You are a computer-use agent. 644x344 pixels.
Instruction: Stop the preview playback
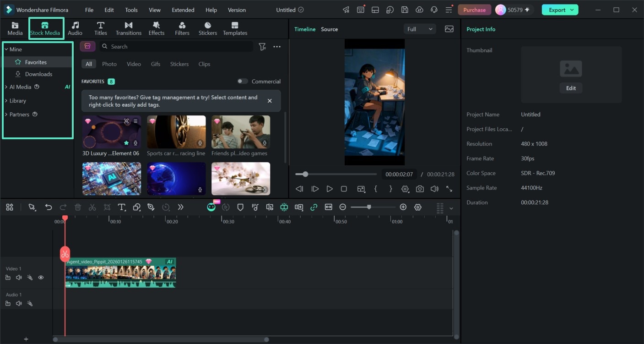344,189
